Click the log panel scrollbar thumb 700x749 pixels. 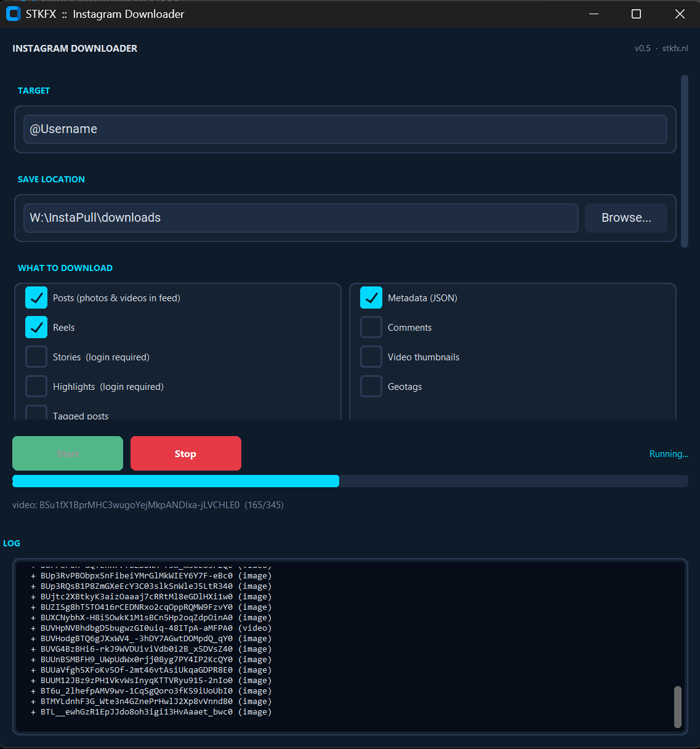tap(678, 707)
